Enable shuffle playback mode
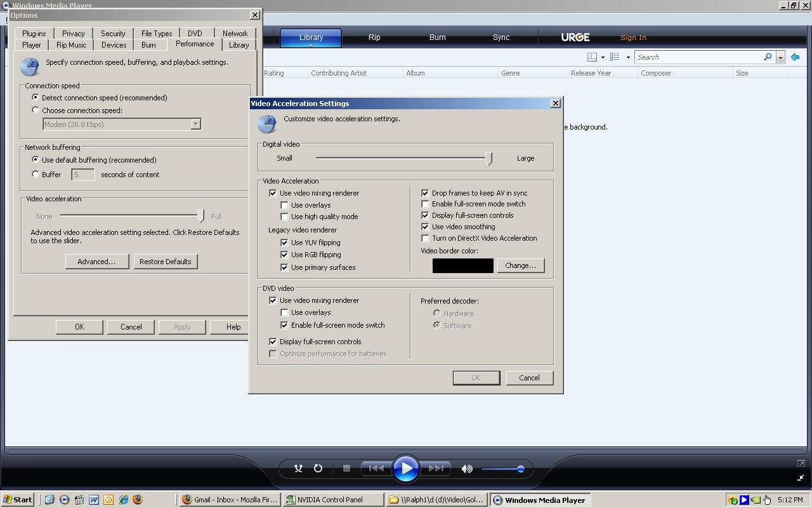The width and height of the screenshot is (812, 508). 298,469
